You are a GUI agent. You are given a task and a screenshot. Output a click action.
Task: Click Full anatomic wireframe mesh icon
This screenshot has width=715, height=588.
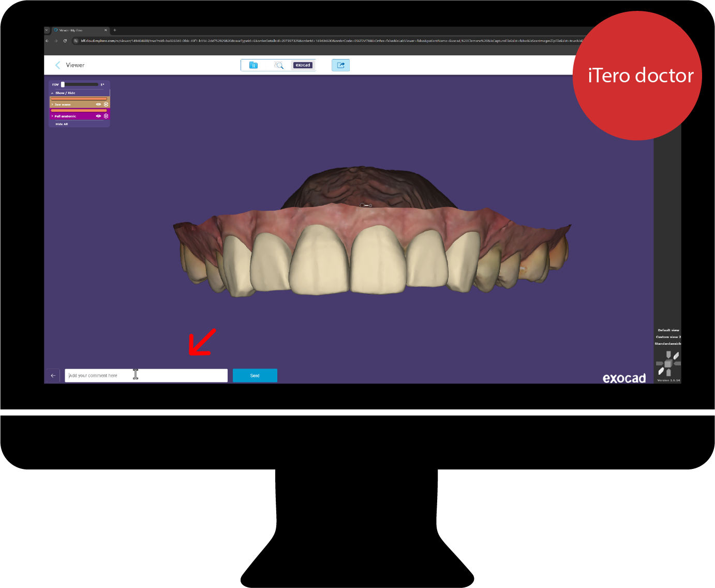pos(106,116)
